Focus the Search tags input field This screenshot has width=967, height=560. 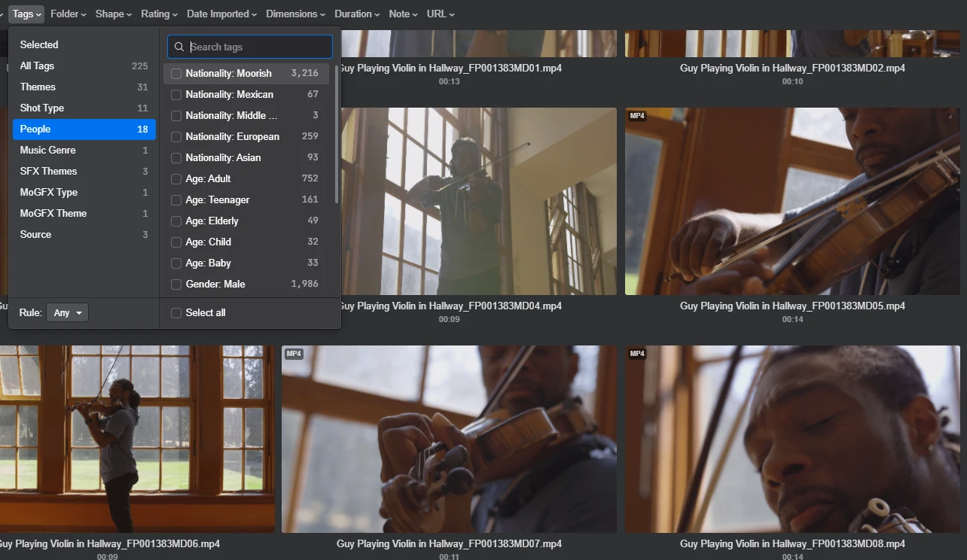click(258, 47)
